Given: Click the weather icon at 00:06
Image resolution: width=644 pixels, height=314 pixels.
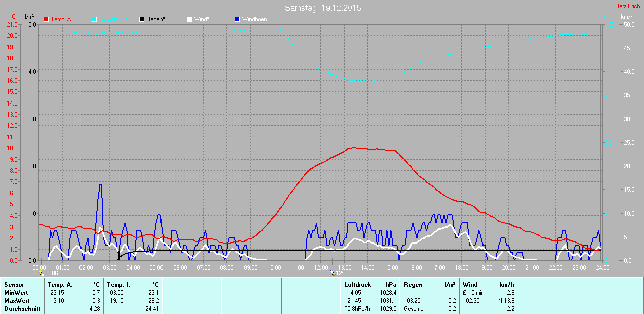Looking at the screenshot, I should click(41, 273).
